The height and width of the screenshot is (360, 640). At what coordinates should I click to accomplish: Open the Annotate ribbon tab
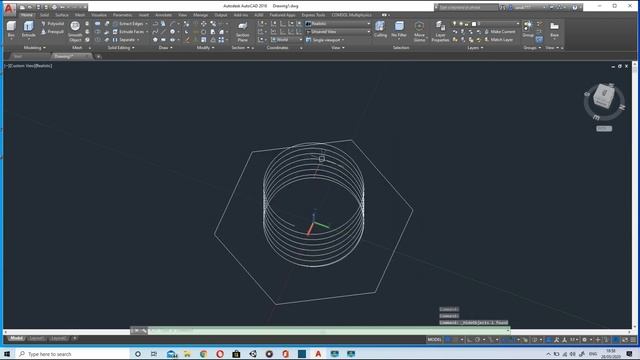point(163,15)
